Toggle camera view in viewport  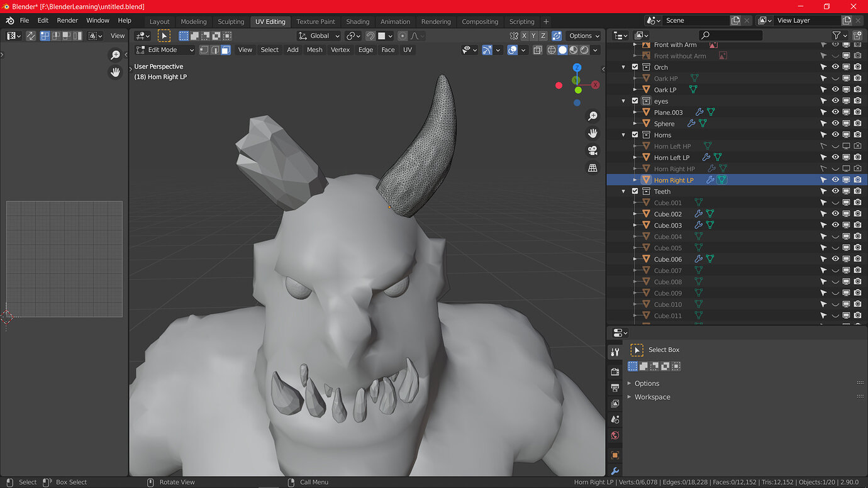click(593, 150)
